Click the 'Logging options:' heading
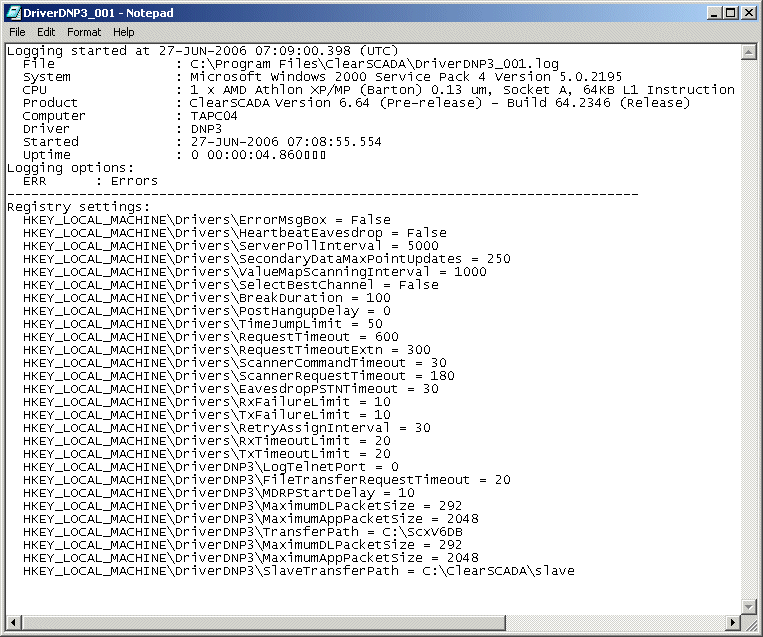Screen dimensions: 763x637 click(70, 168)
